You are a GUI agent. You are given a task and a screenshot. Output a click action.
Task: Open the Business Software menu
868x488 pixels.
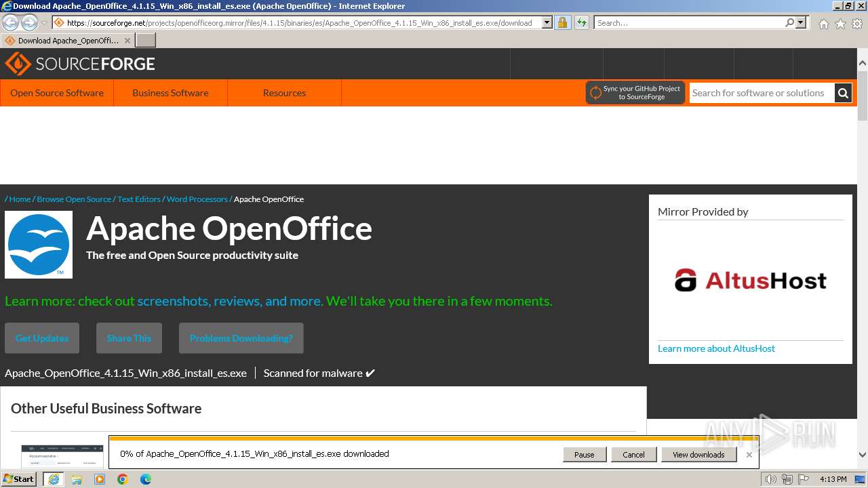[170, 93]
